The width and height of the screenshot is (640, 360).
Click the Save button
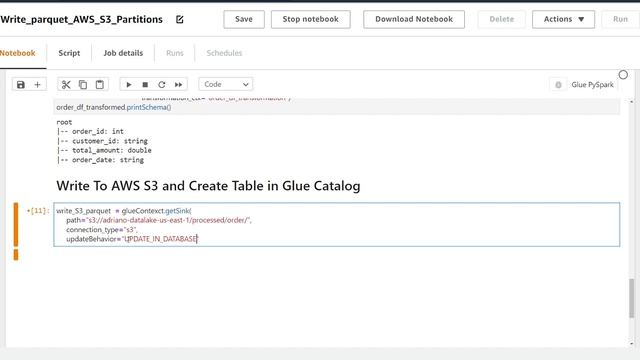244,19
